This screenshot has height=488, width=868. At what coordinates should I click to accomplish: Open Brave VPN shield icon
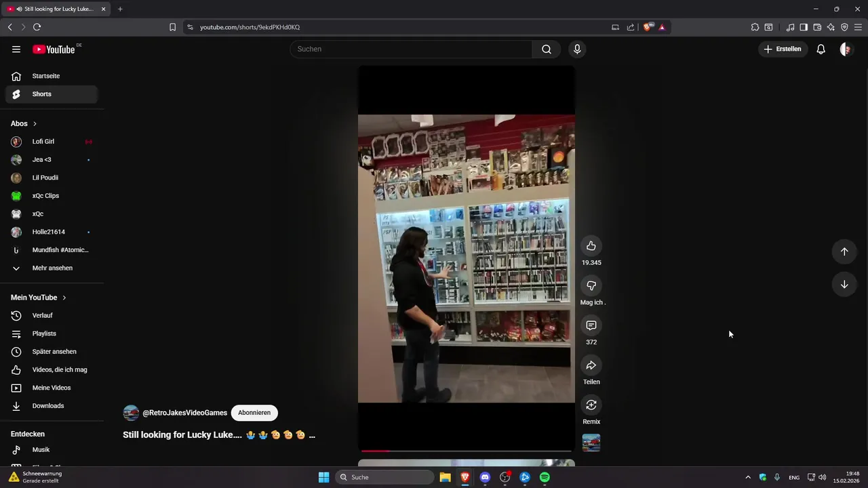(844, 27)
